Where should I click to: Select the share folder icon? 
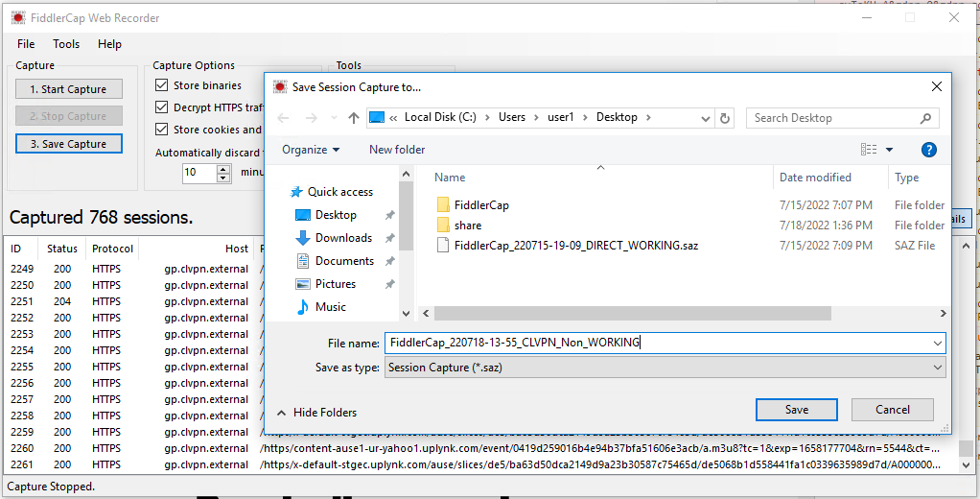(443, 226)
